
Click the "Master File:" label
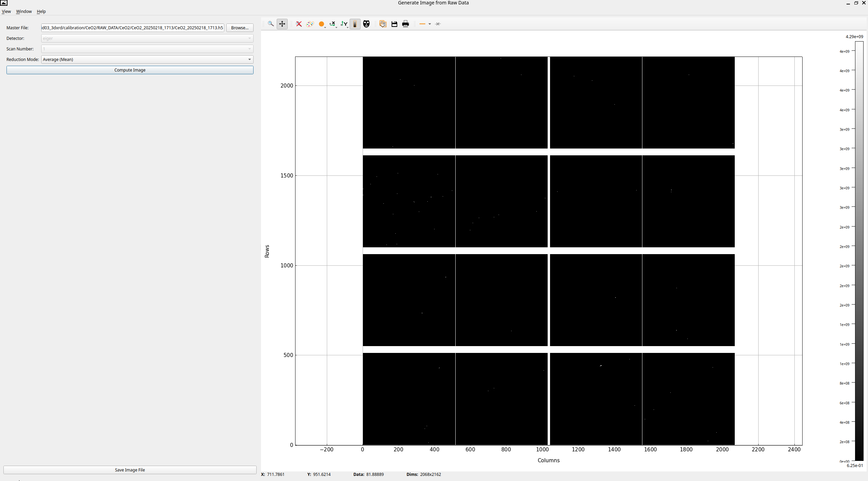click(x=17, y=28)
